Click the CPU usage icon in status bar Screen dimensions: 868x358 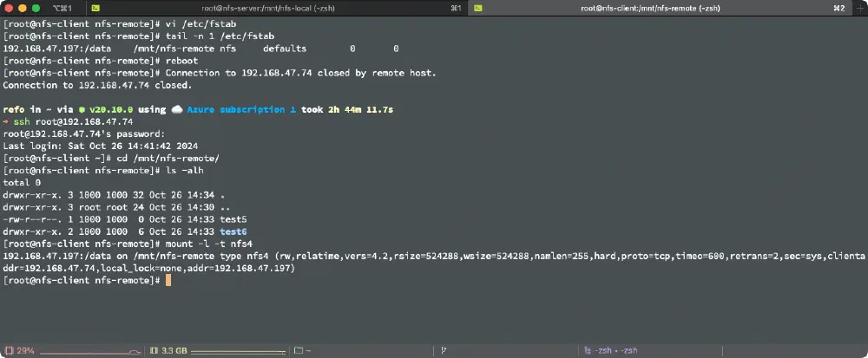click(9, 350)
